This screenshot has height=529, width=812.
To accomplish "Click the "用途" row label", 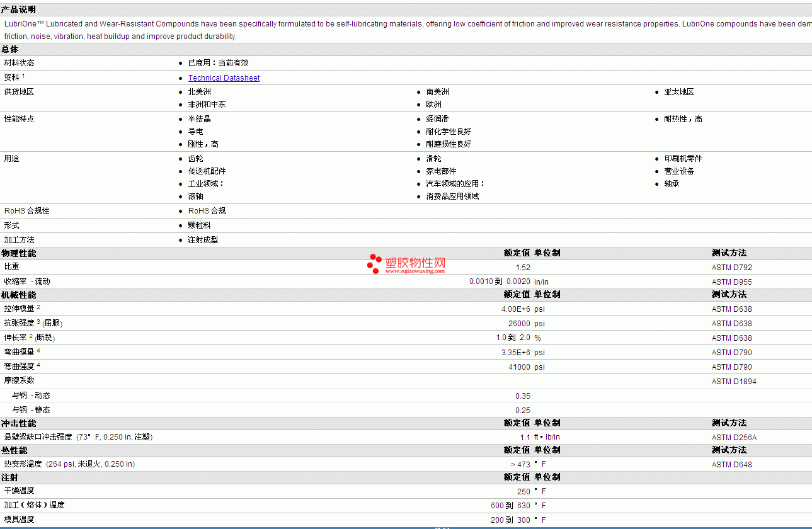I will point(12,159).
